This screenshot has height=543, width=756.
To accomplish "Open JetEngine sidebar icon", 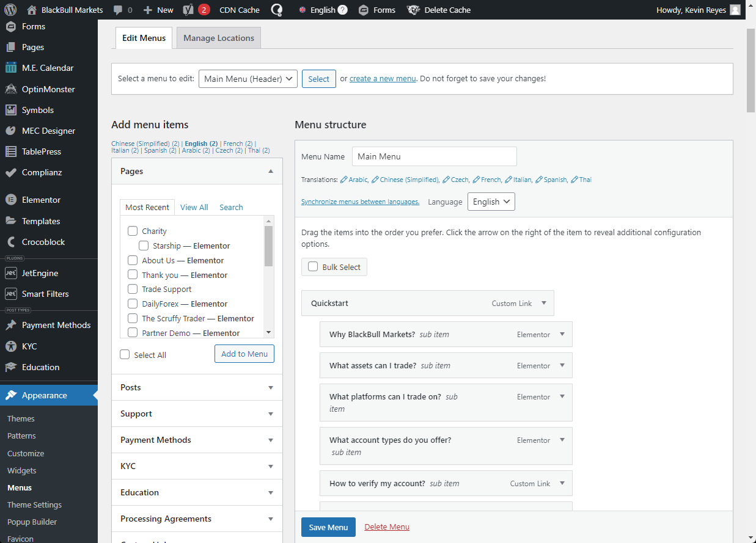I will (x=10, y=273).
